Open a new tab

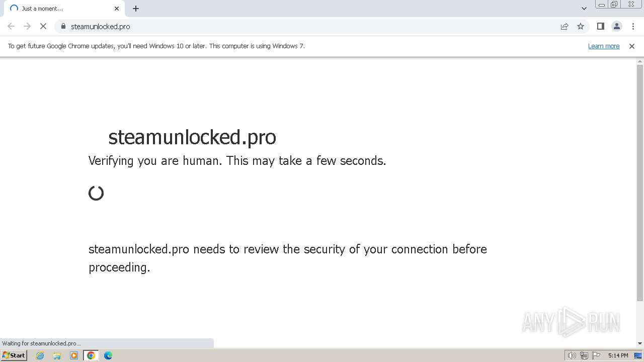[x=136, y=9]
